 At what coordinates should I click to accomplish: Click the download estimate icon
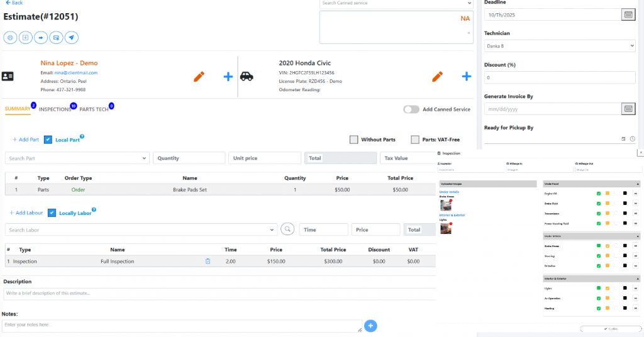(25, 38)
